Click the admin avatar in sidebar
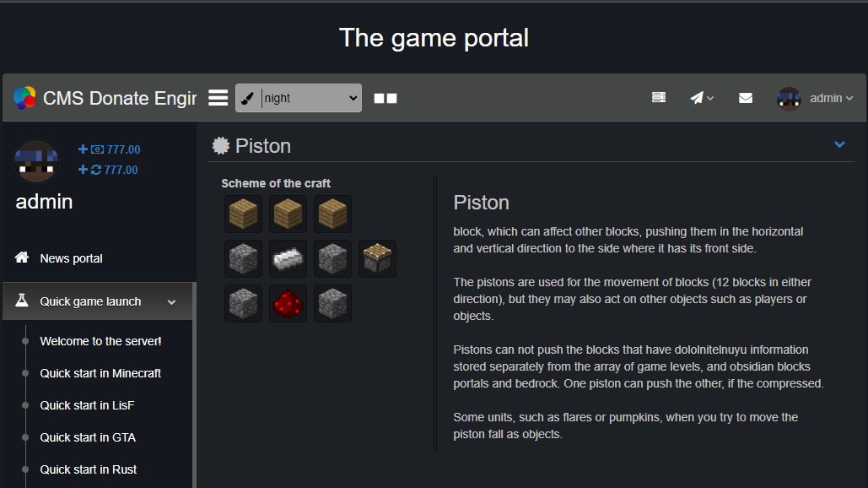Viewport: 868px width, 488px height. point(36,161)
